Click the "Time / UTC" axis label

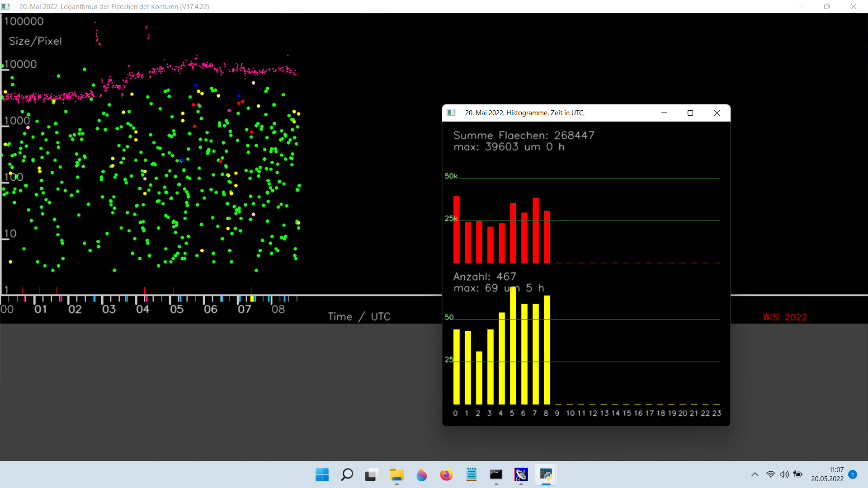click(359, 317)
